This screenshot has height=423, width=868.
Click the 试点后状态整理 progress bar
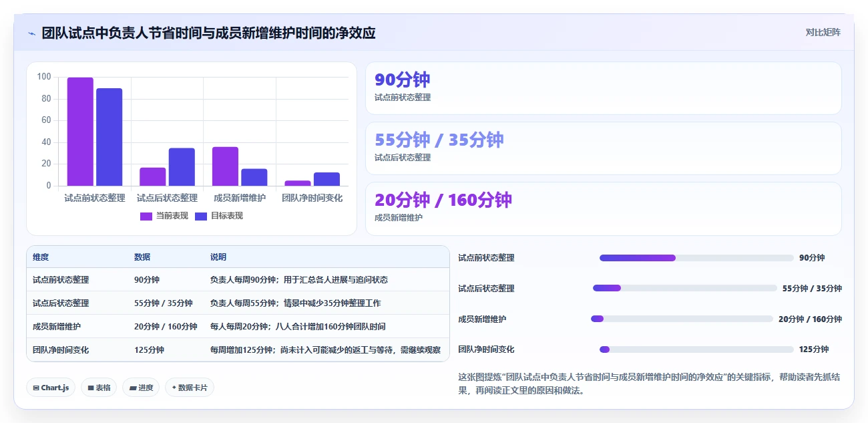[x=685, y=288]
